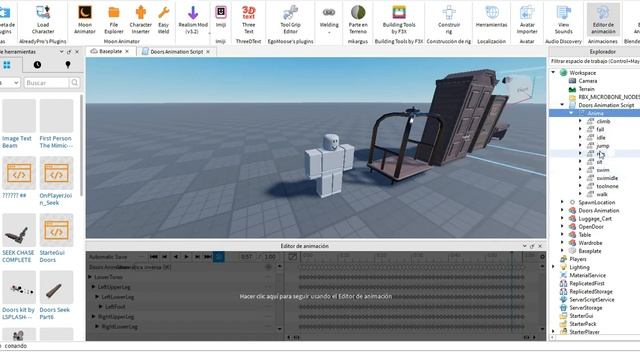Select the OpenDoor model

[591, 227]
